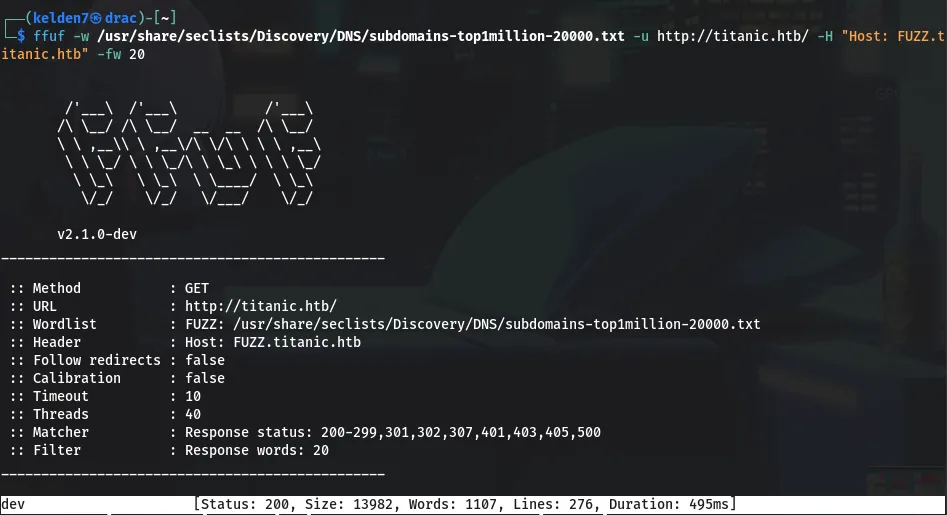Screen dimensions: 947x515
Task: Click 'Duration: 495ms' in the result line
Action: point(669,504)
